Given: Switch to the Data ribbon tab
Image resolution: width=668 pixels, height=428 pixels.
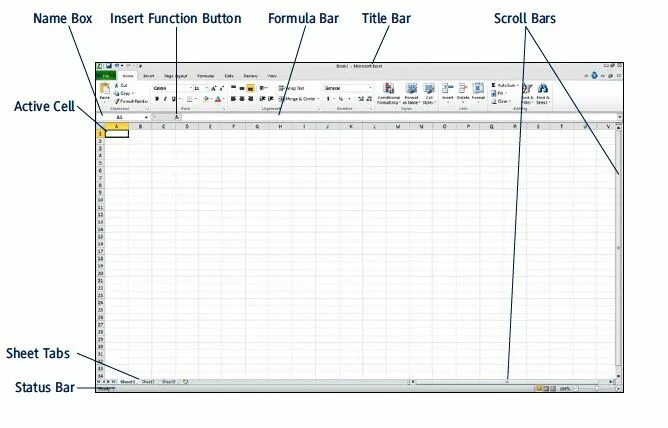Looking at the screenshot, I should point(229,76).
